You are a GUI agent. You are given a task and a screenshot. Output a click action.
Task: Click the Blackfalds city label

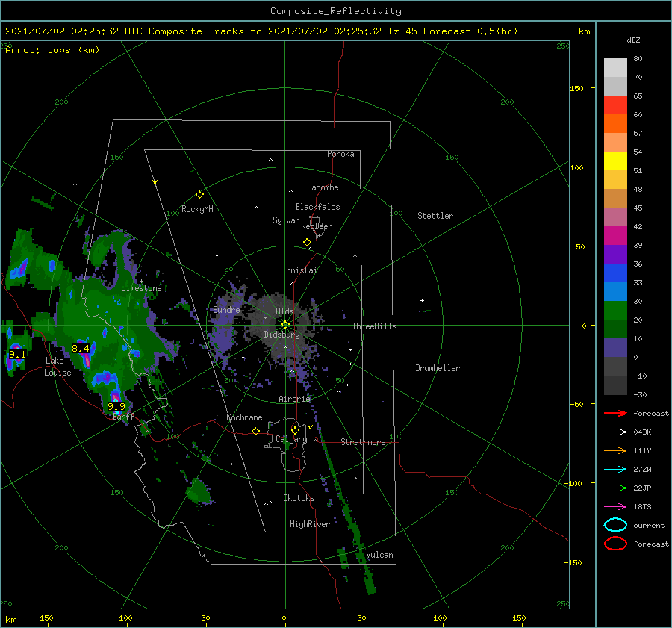tap(317, 207)
